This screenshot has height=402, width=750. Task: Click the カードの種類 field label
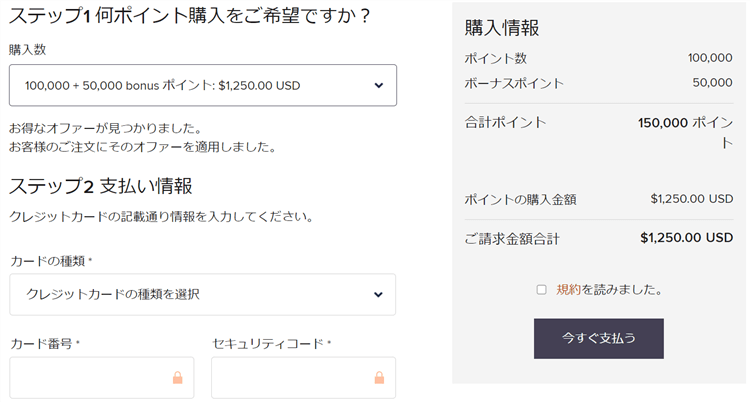click(51, 261)
